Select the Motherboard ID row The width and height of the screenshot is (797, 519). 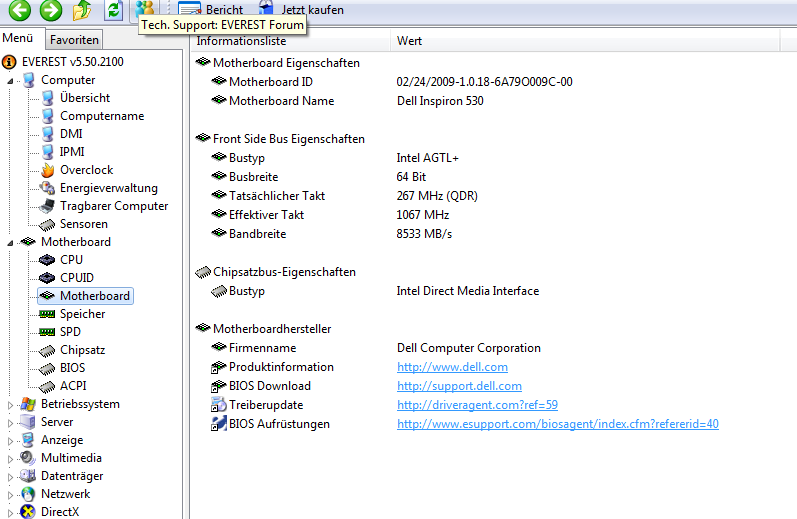coord(391,82)
